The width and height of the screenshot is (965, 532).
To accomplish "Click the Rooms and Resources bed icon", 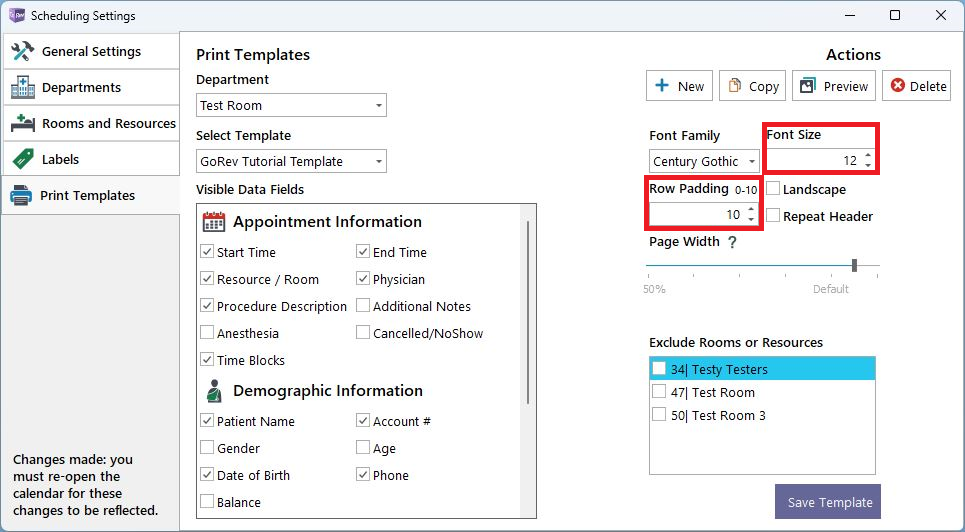I will pyautogui.click(x=23, y=123).
